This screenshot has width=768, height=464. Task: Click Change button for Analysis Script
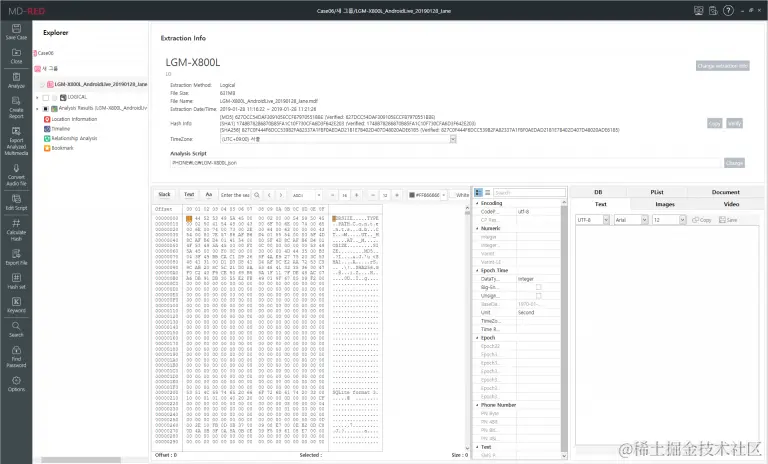tap(734, 163)
